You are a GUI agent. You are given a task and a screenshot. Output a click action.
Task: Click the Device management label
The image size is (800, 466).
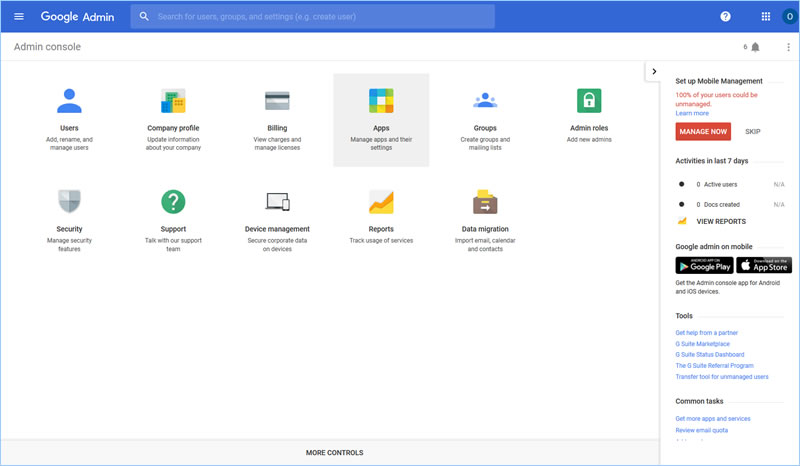(x=277, y=229)
